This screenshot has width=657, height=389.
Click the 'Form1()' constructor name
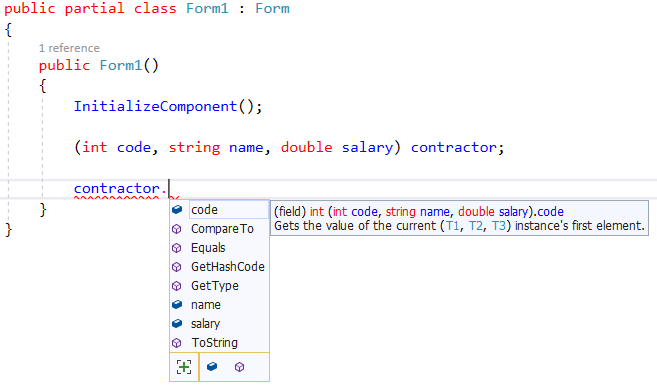point(121,65)
